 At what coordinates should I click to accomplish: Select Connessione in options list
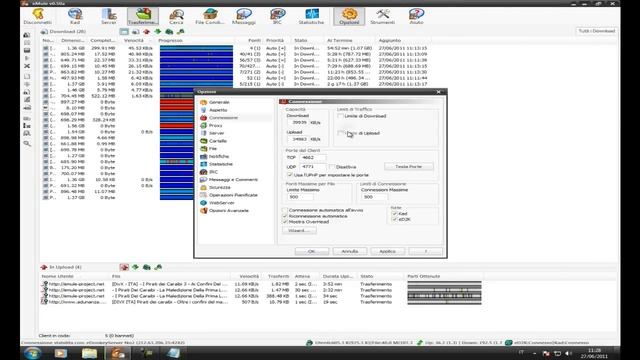tap(223, 118)
